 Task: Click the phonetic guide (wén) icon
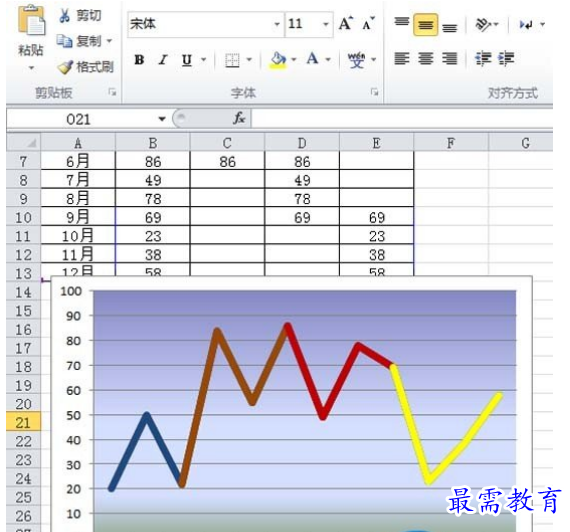(356, 60)
